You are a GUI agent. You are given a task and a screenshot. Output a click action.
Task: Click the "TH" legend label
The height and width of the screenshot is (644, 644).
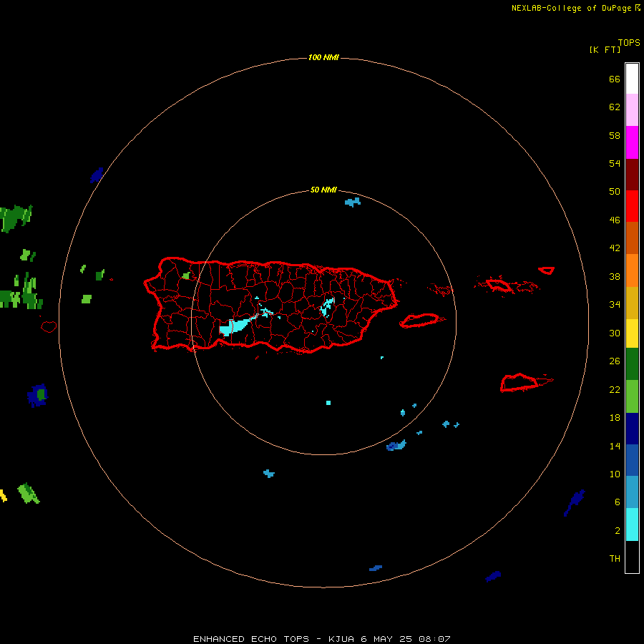tap(615, 559)
